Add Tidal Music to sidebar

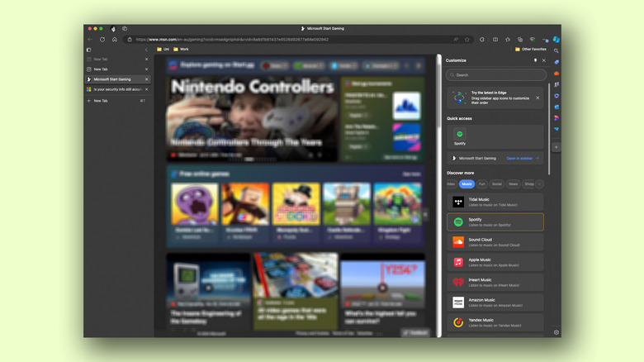(495, 202)
